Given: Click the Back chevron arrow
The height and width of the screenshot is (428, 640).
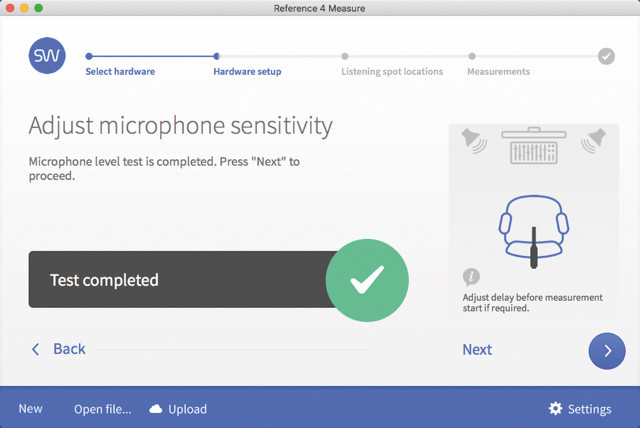Looking at the screenshot, I should pos(36,349).
